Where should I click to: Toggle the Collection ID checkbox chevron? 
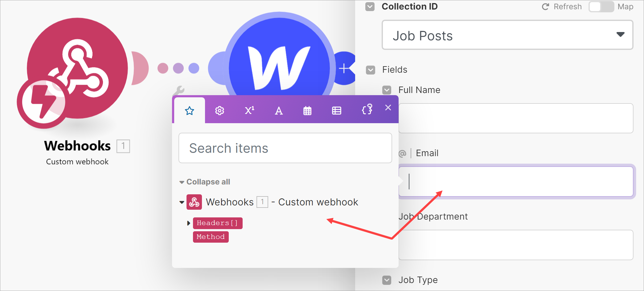coord(370,6)
